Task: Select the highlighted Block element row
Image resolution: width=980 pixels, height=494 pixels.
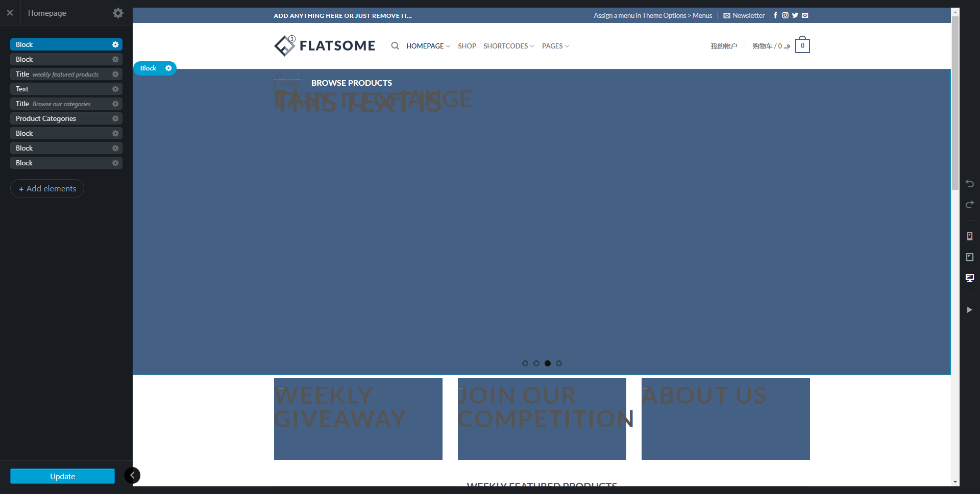Action: pyautogui.click(x=66, y=45)
